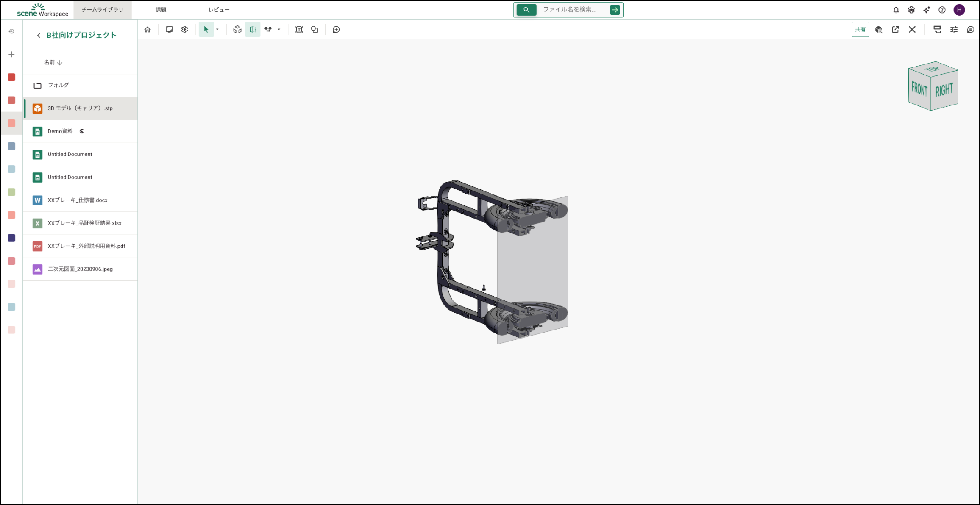Toggle the comments panel bubble icon
Viewport: 980px width, 505px height.
[970, 30]
